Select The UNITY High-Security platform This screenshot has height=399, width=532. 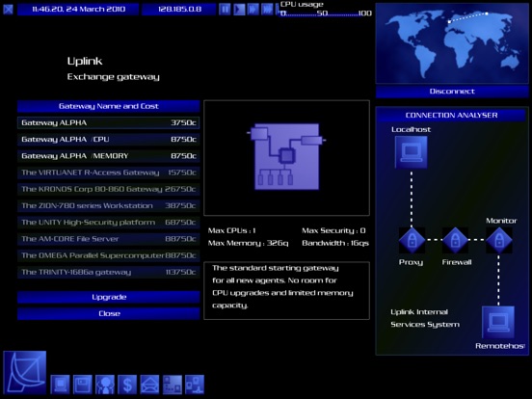coord(109,223)
